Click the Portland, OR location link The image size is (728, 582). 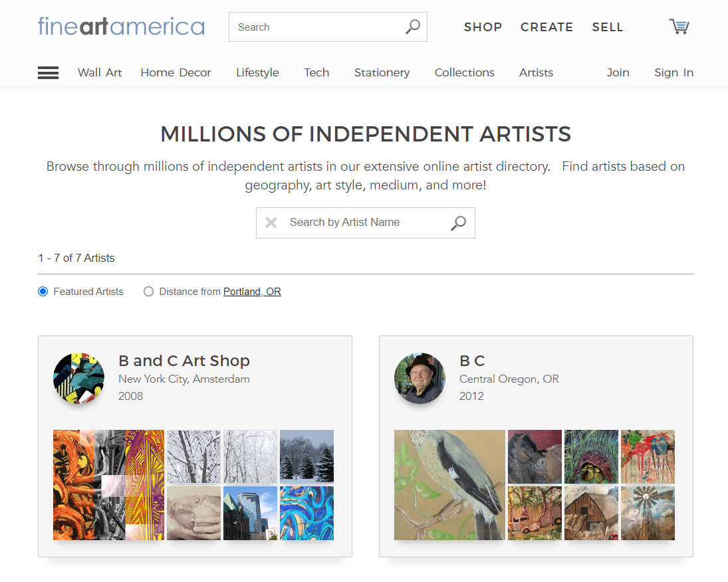coord(252,292)
